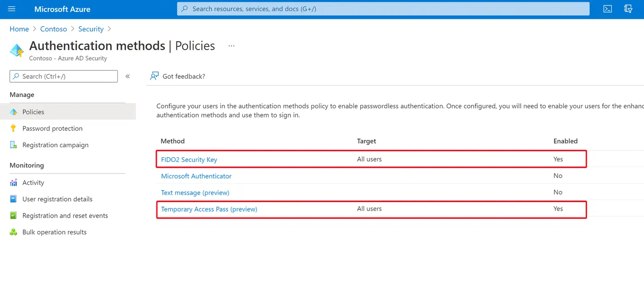Open FIDO2 Security Key policy
644x288 pixels.
tap(189, 160)
